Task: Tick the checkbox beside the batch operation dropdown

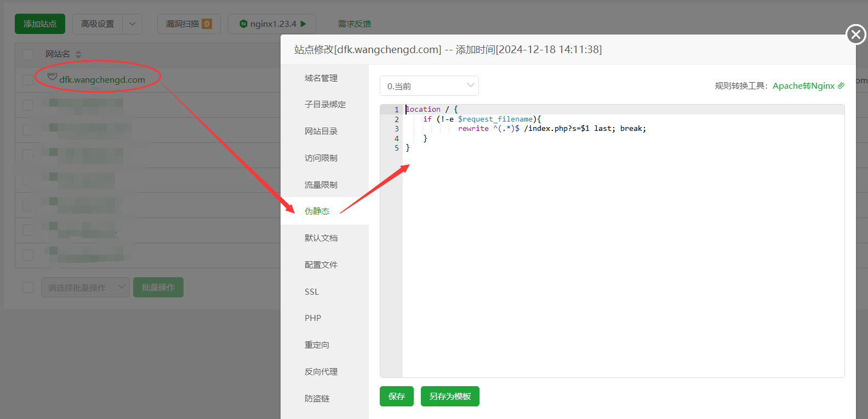Action: (28, 288)
